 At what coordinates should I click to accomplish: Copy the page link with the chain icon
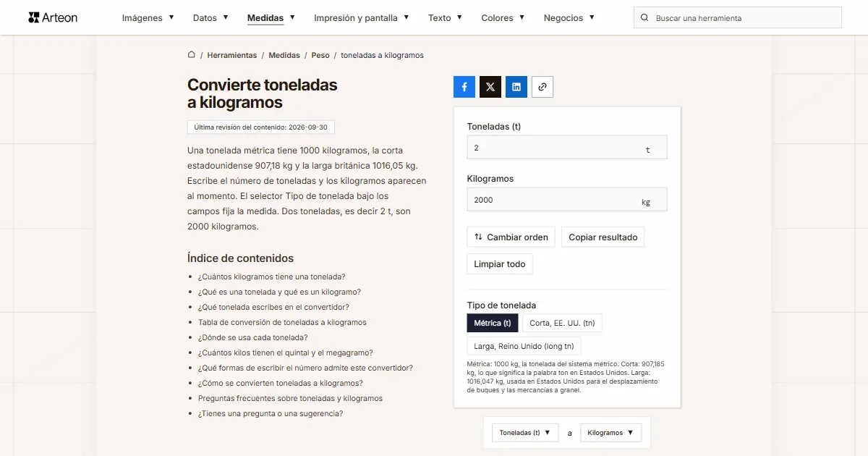(x=542, y=87)
